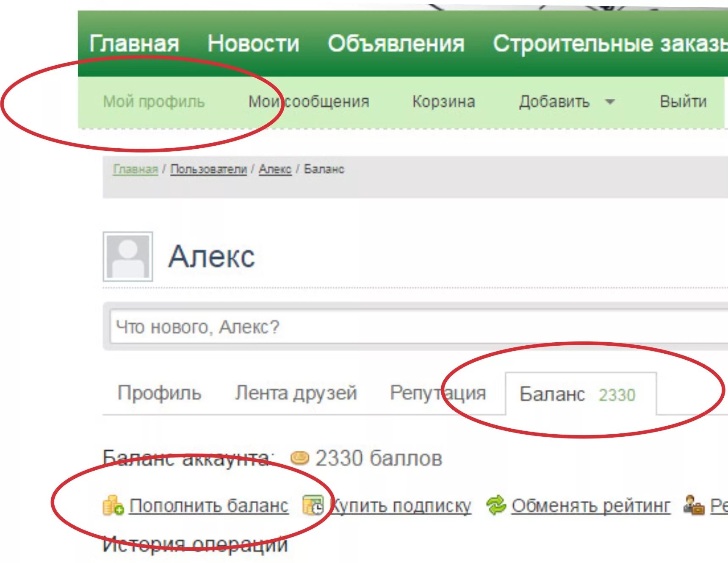Click the Купить подписку link
The image size is (728, 563).
(x=400, y=505)
